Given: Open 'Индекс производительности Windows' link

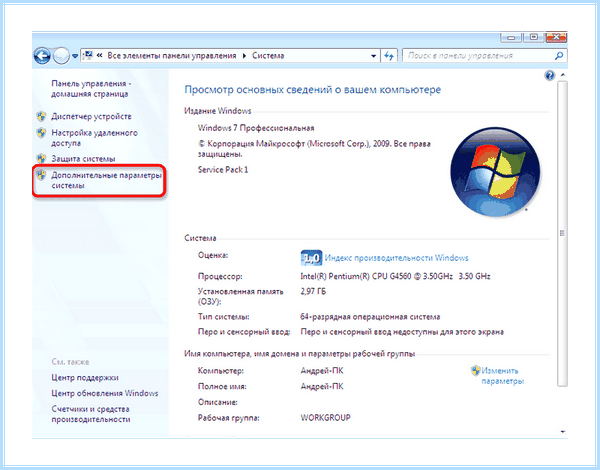Looking at the screenshot, I should click(x=396, y=258).
